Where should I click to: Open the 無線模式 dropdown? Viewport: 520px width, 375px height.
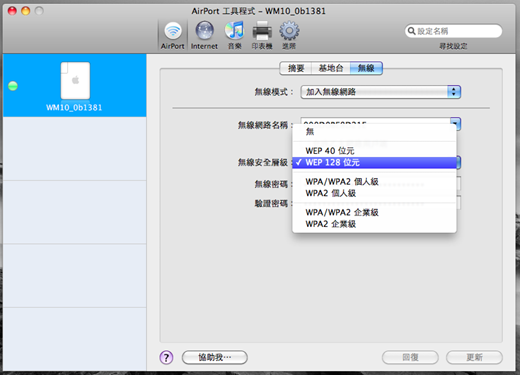click(381, 92)
